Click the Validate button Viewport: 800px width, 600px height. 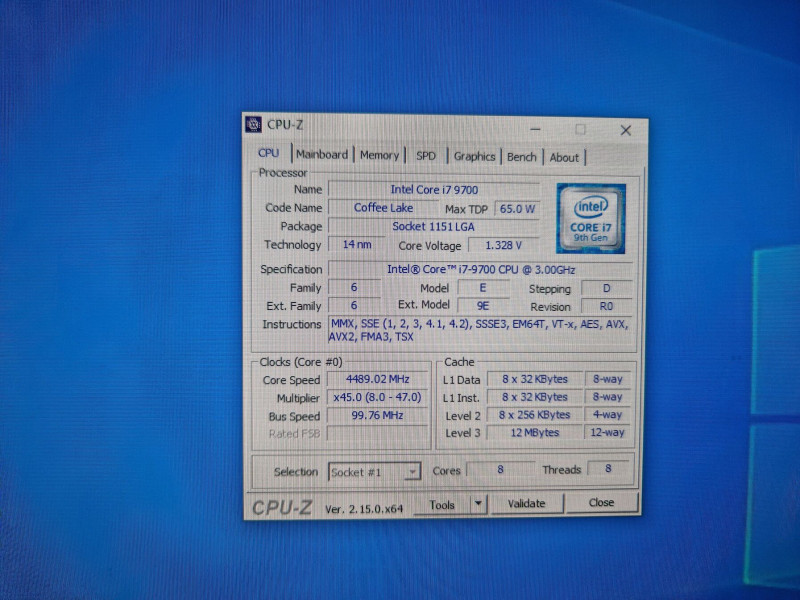[527, 504]
